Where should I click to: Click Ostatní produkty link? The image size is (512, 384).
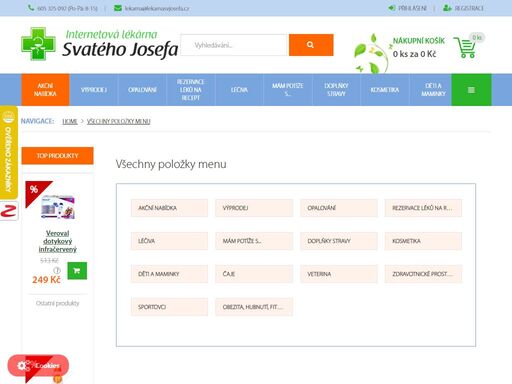pyautogui.click(x=58, y=303)
